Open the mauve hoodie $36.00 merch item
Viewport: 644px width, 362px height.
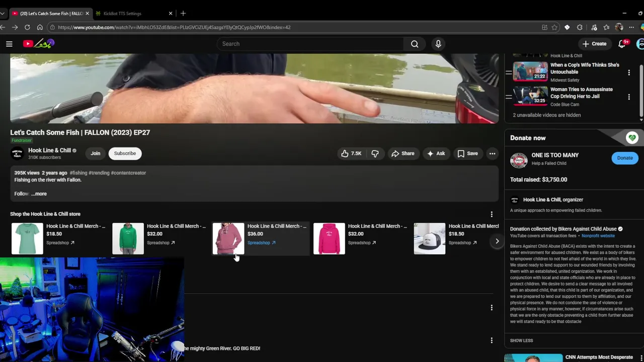[x=228, y=238]
